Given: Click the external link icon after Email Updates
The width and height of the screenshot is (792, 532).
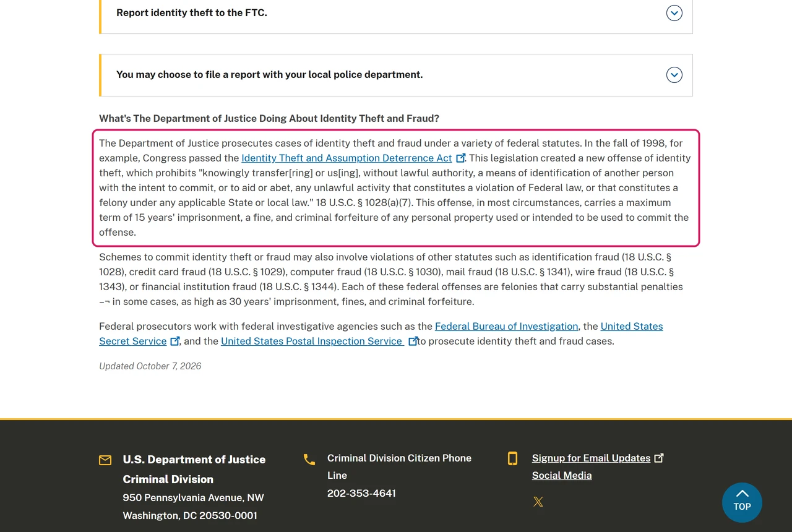Looking at the screenshot, I should [x=659, y=458].
